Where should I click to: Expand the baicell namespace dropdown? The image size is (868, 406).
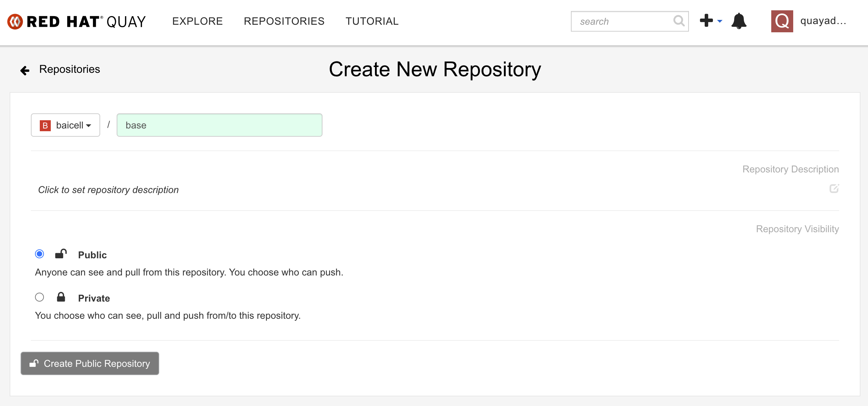(x=66, y=125)
